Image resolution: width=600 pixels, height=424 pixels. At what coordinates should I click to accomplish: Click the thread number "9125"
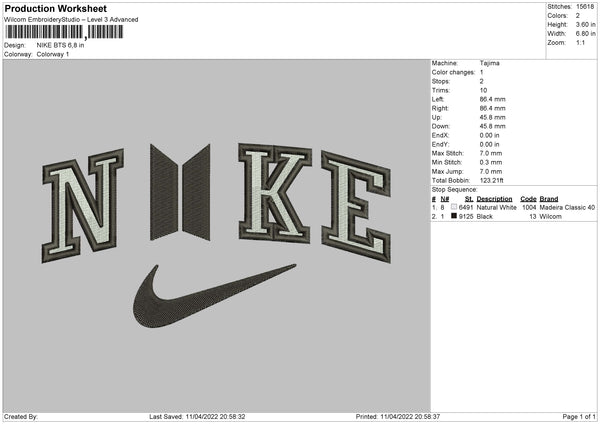coord(466,217)
